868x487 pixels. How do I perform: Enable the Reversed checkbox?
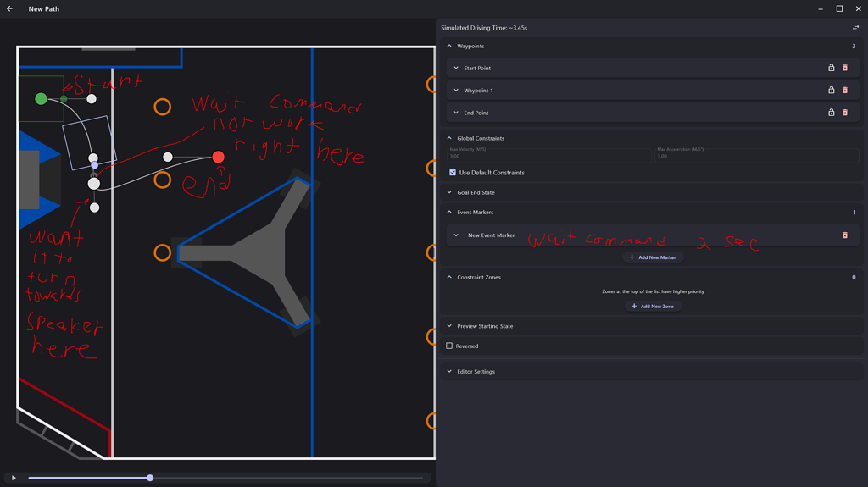tap(449, 346)
